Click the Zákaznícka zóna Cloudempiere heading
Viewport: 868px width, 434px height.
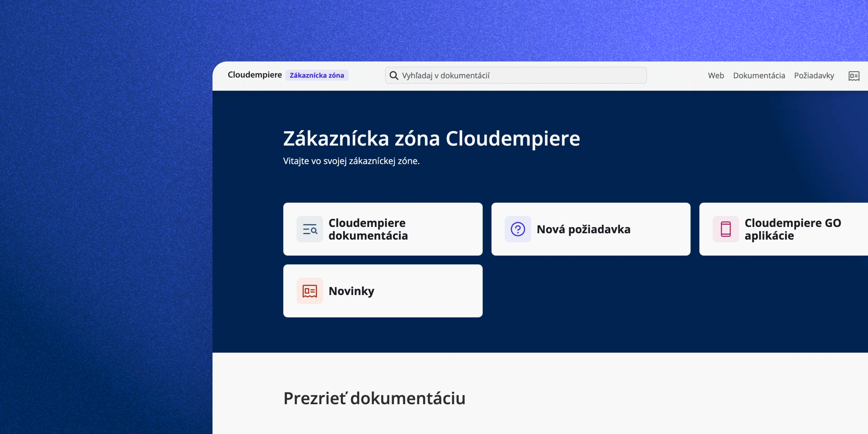pyautogui.click(x=431, y=138)
